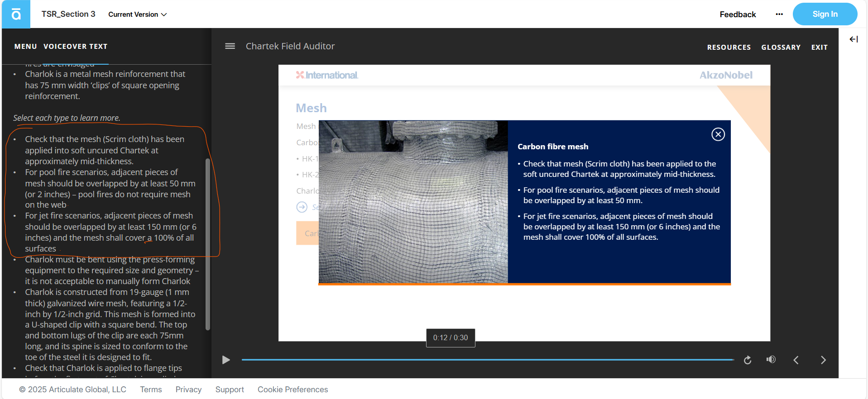Screen dimensions: 868x399
Task: Go to previous slide arrow
Action: click(796, 360)
